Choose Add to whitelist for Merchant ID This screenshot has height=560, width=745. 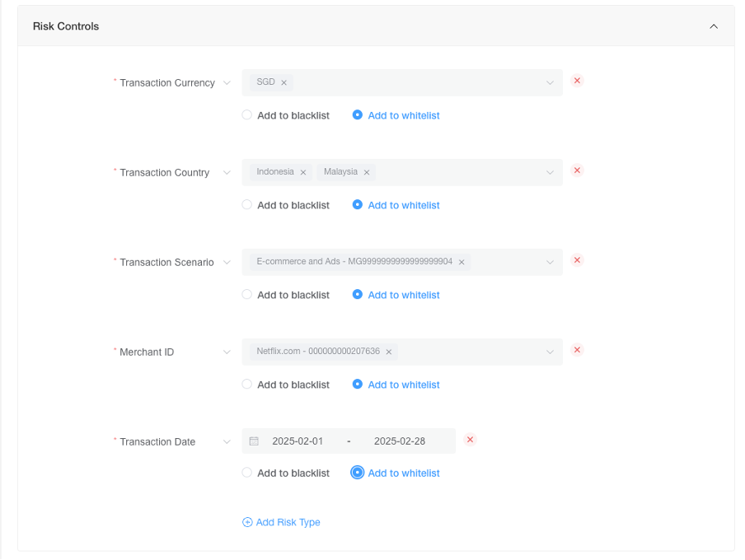coord(396,385)
